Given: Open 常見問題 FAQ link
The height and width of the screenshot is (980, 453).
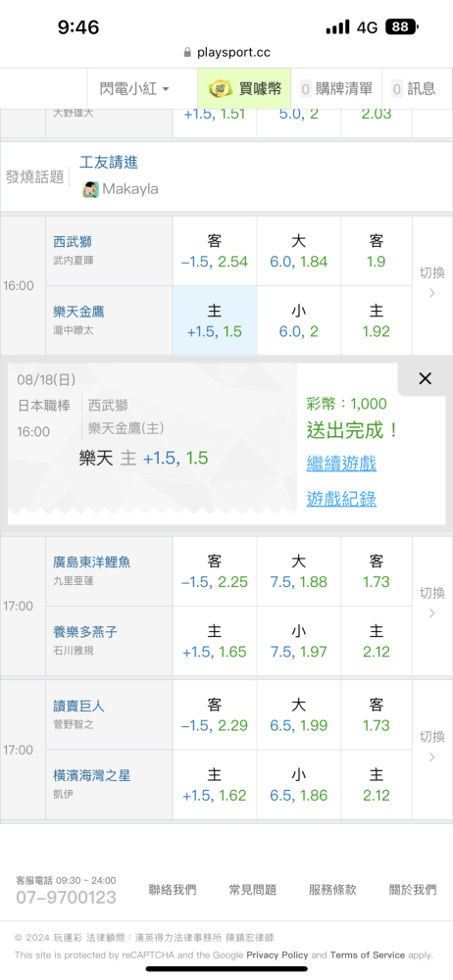Looking at the screenshot, I should 253,890.
